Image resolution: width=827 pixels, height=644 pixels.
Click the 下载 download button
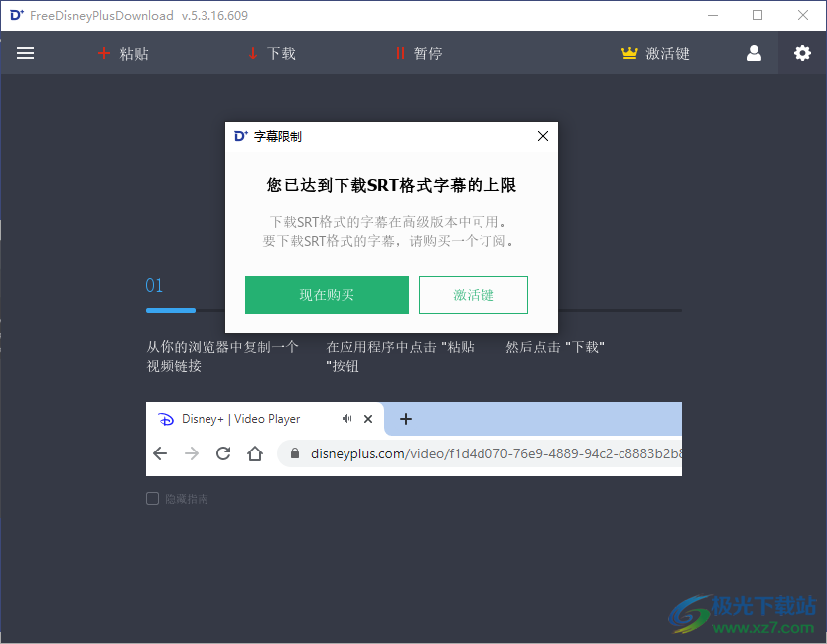click(x=272, y=53)
